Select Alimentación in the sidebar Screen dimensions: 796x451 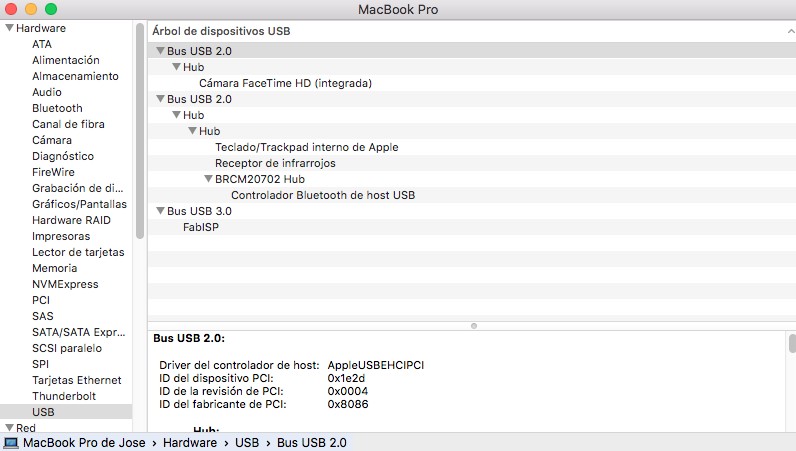[66, 60]
